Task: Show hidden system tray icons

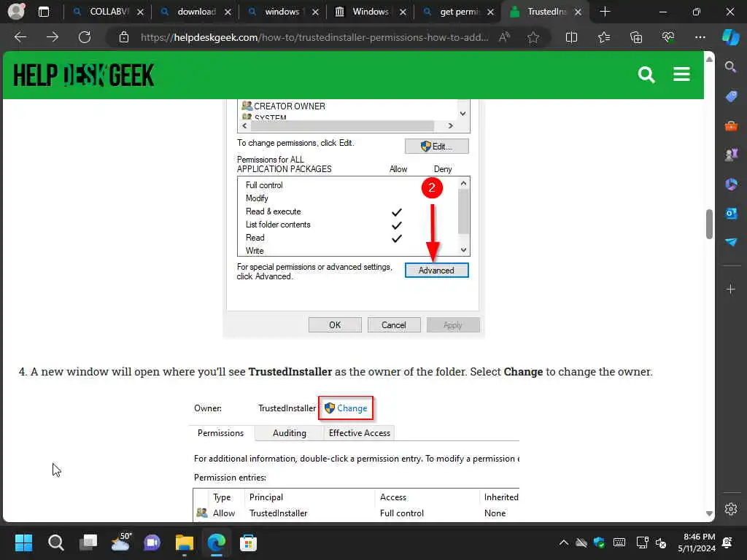Action: click(x=564, y=542)
